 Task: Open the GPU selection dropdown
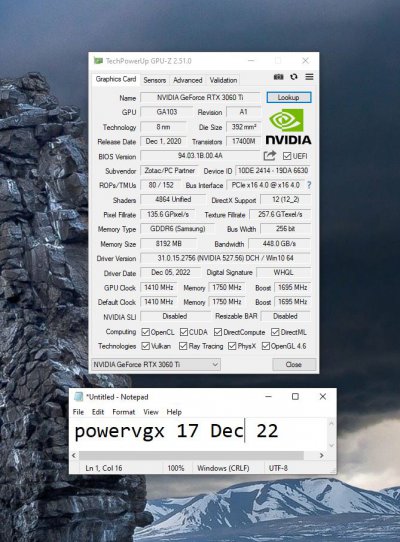(x=156, y=365)
